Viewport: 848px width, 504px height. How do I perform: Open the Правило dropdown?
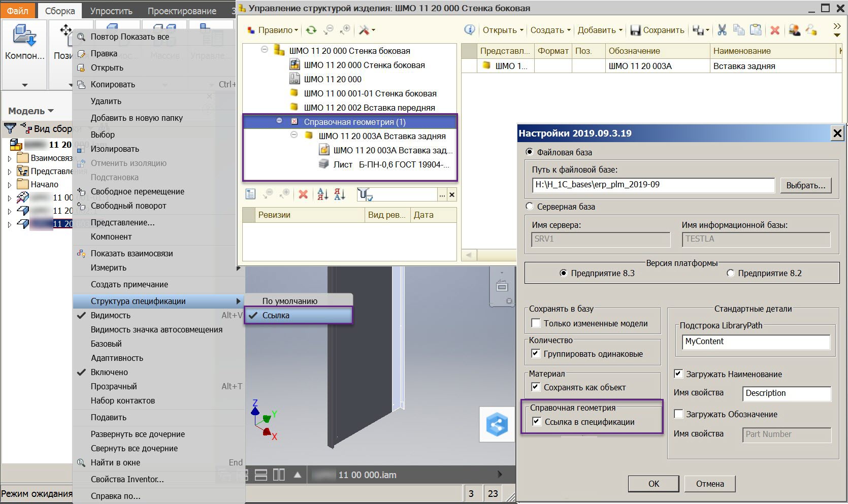coord(273,30)
